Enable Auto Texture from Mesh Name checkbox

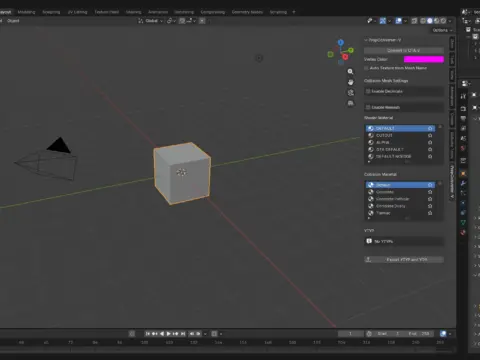click(x=366, y=68)
